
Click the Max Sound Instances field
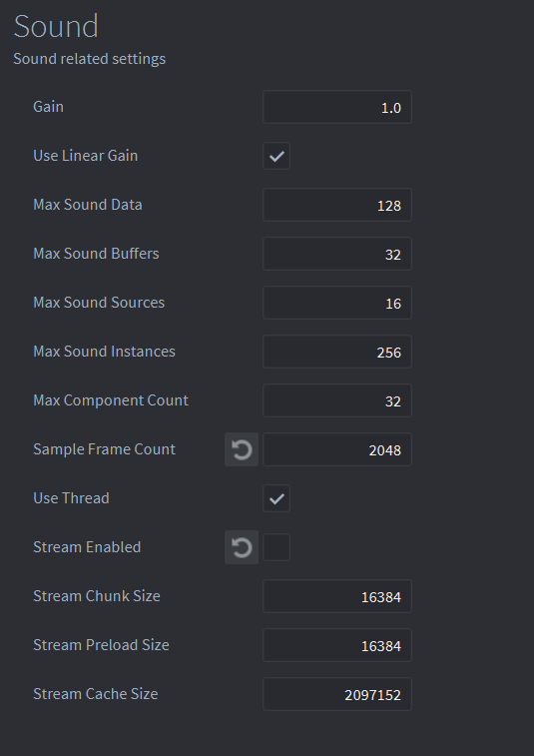tap(337, 352)
